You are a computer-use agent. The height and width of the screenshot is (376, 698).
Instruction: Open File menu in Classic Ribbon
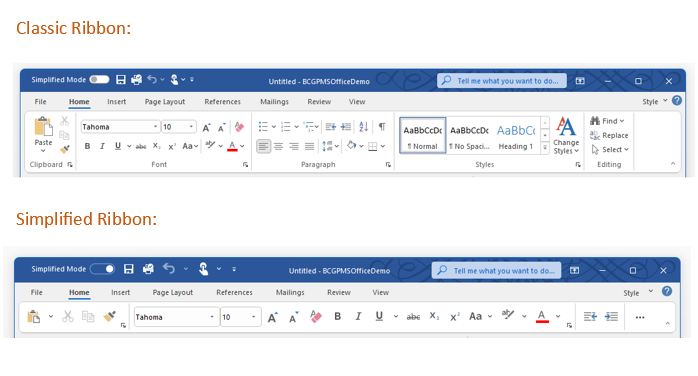coord(41,102)
